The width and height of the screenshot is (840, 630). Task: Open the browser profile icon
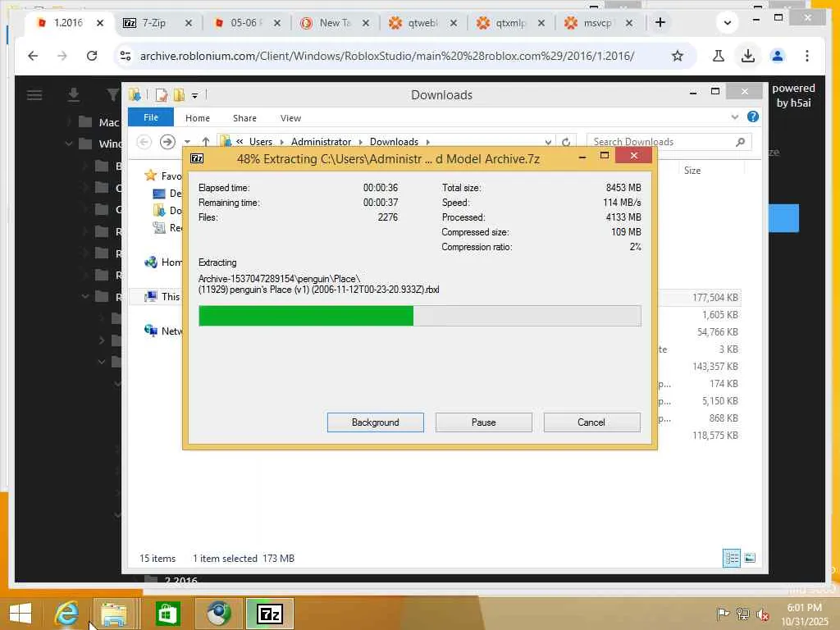pos(778,56)
